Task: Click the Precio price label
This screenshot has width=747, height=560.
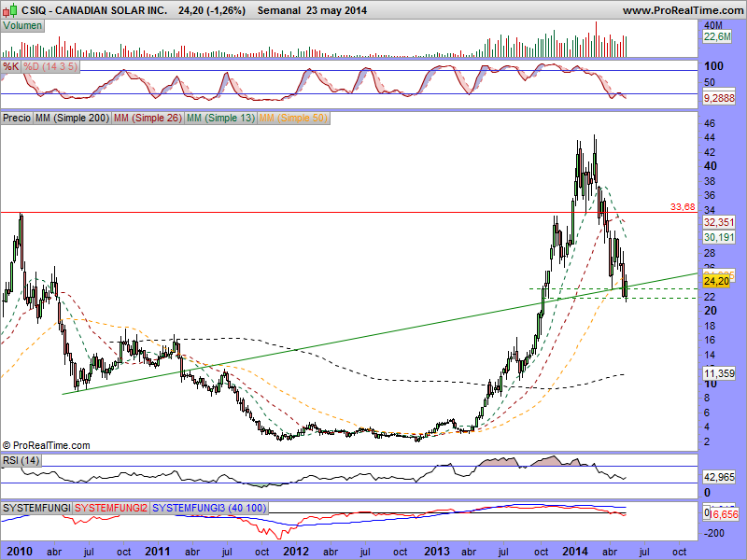Action: 17,118
